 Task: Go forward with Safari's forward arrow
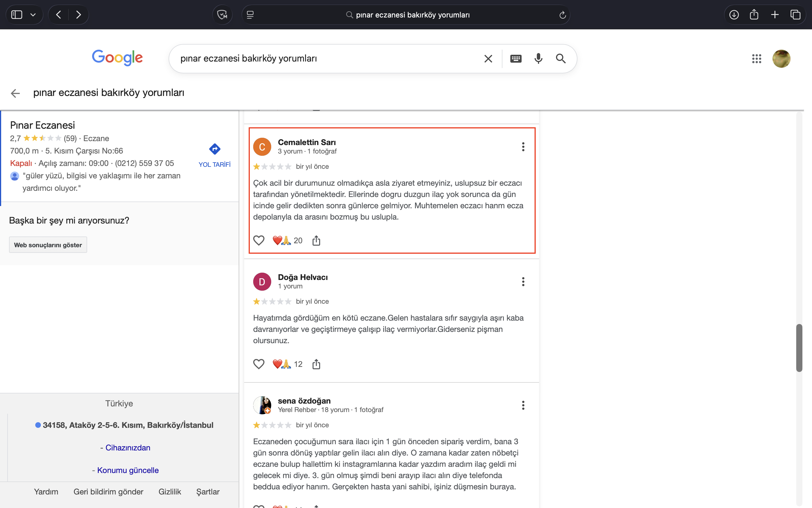[x=78, y=15]
